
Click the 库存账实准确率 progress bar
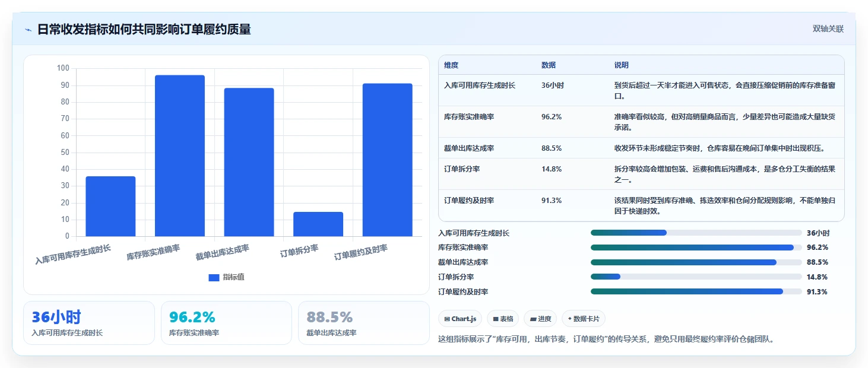point(696,248)
